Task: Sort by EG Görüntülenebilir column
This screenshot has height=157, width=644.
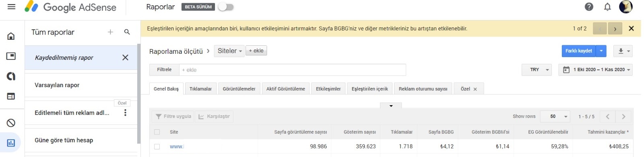Action: click(548, 132)
